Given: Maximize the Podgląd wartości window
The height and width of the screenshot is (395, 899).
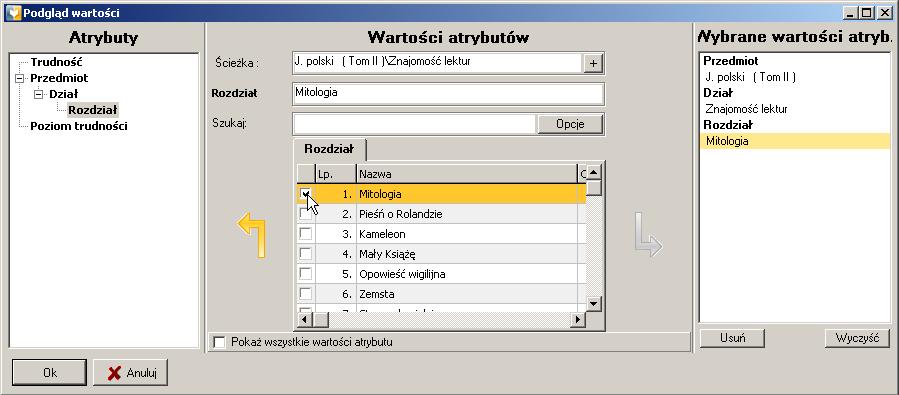Looking at the screenshot, I should 867,13.
